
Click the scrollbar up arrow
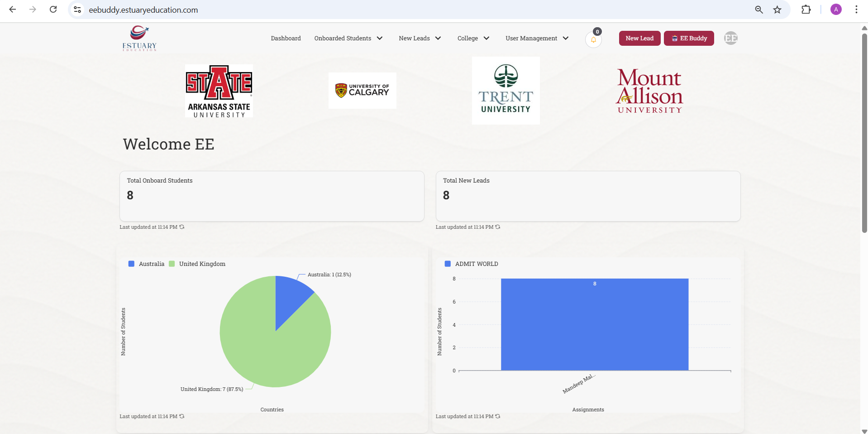[x=864, y=28]
